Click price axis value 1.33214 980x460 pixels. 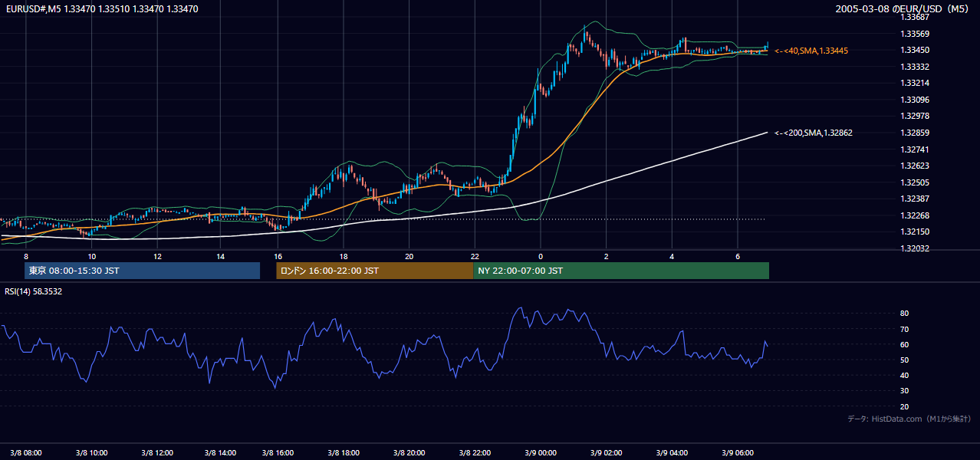point(915,83)
